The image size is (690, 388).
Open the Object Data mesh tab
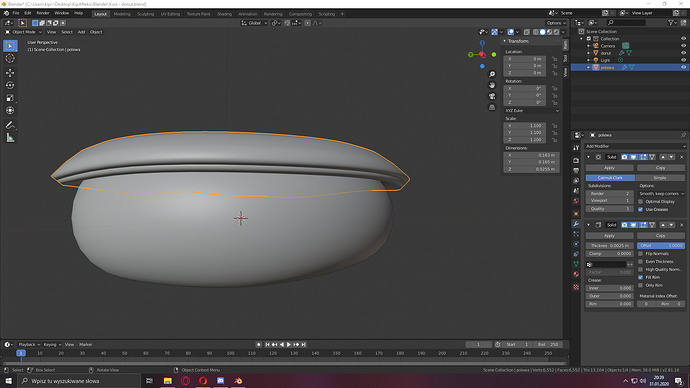tap(576, 264)
